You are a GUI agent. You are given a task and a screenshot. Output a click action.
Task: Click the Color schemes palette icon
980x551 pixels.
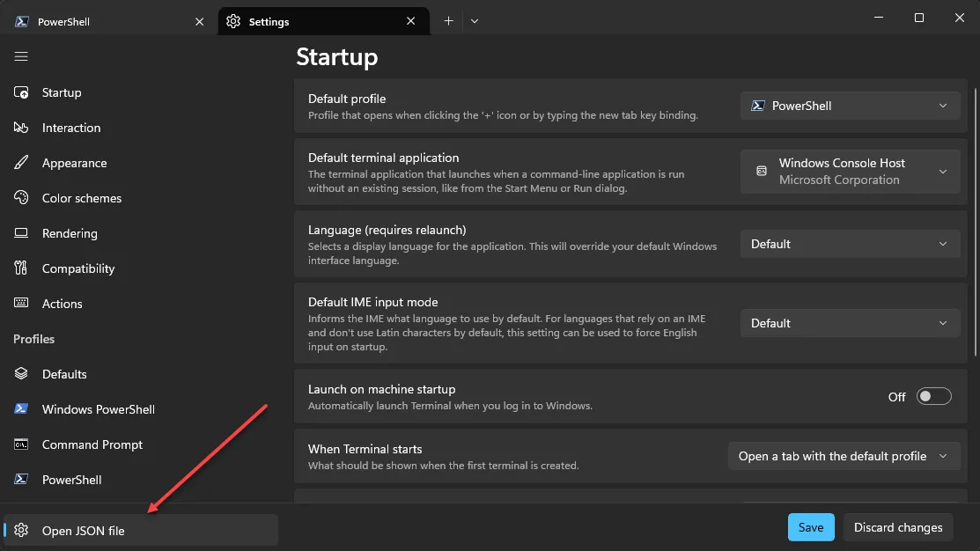click(x=21, y=198)
